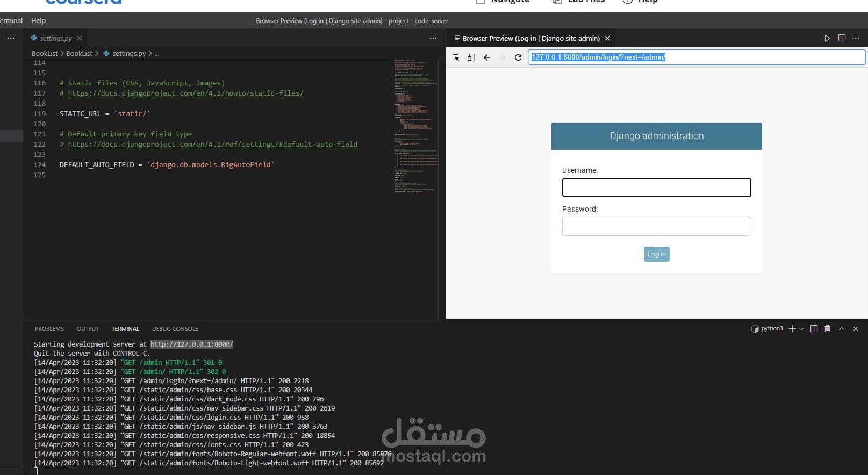This screenshot has width=868, height=475.
Task: Click the Password input field
Action: (656, 226)
